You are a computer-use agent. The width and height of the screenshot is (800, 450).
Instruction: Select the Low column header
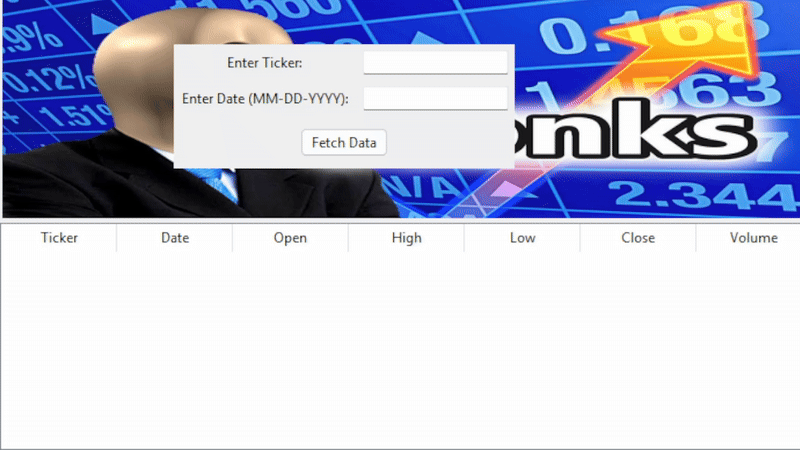pos(522,238)
